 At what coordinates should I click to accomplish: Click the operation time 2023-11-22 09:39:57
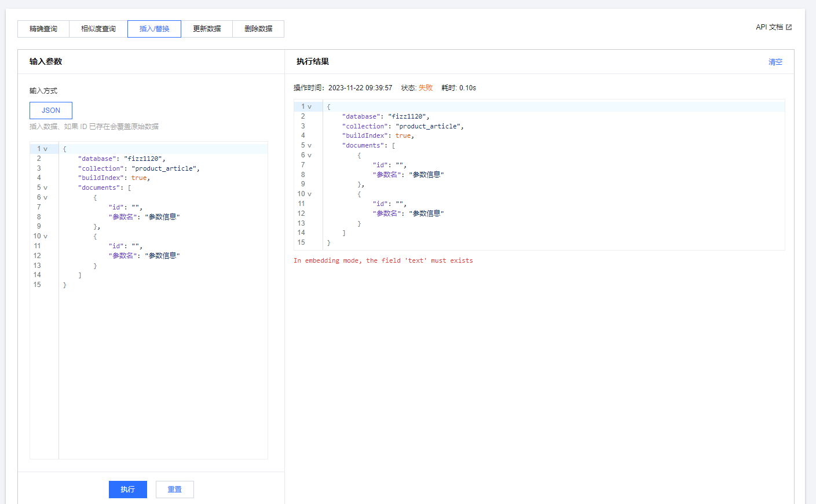click(x=360, y=88)
